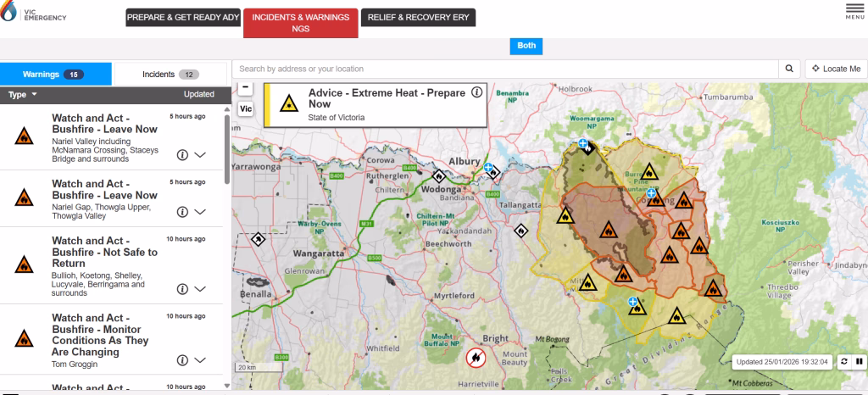Pause automatic map updates
The width and height of the screenshot is (868, 395).
tap(859, 361)
